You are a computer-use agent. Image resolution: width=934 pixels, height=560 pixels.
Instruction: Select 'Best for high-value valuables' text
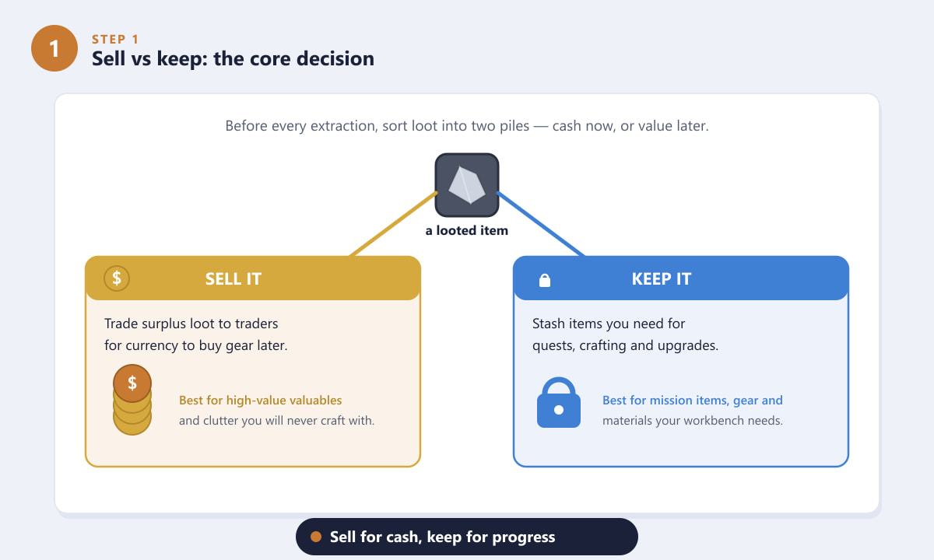pyautogui.click(x=261, y=401)
